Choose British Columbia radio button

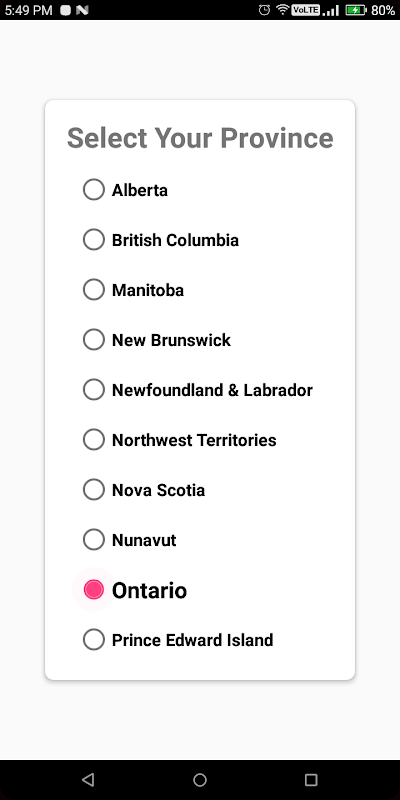[x=94, y=240]
